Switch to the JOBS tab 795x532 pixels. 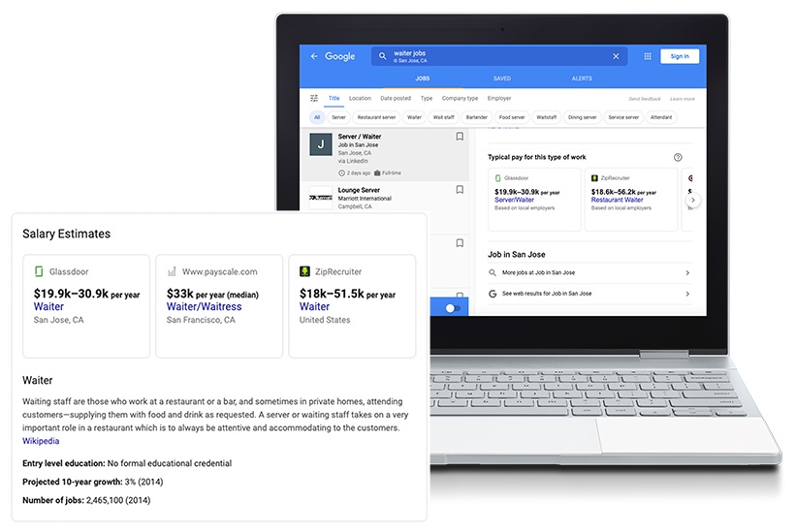(423, 78)
